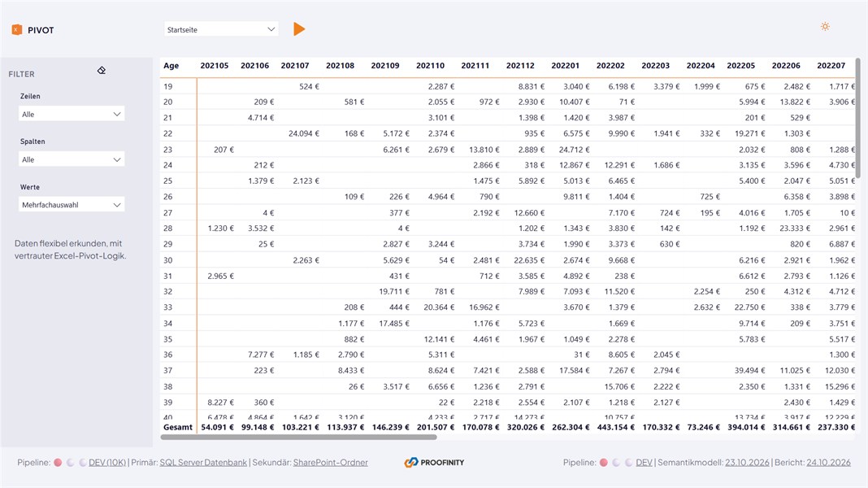The image size is (868, 488).
Task: Click the 20.364 € cell in row 33
Action: click(x=439, y=307)
